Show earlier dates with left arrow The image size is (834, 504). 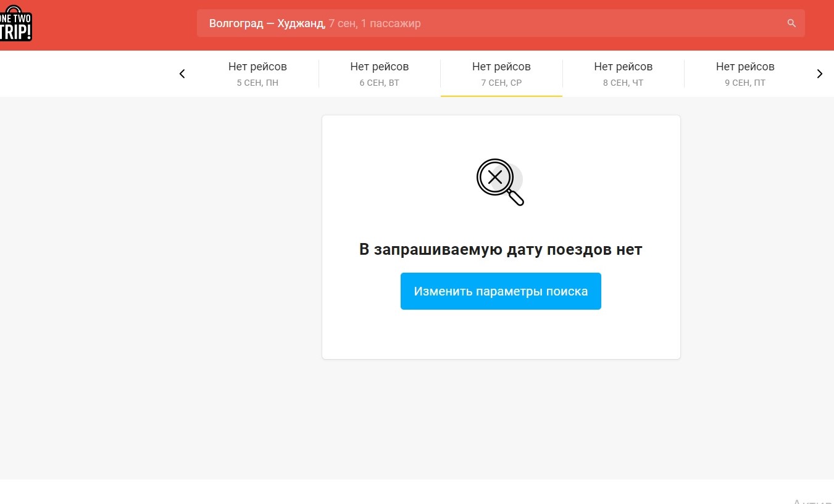point(182,74)
